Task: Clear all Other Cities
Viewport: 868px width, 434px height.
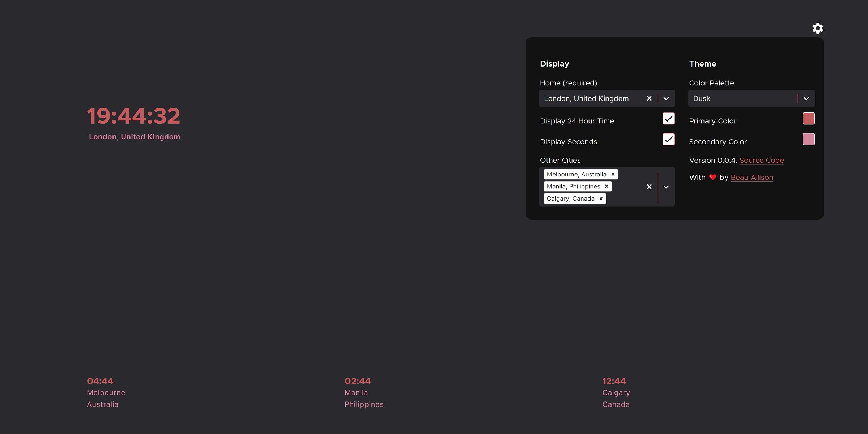Action: (x=649, y=187)
